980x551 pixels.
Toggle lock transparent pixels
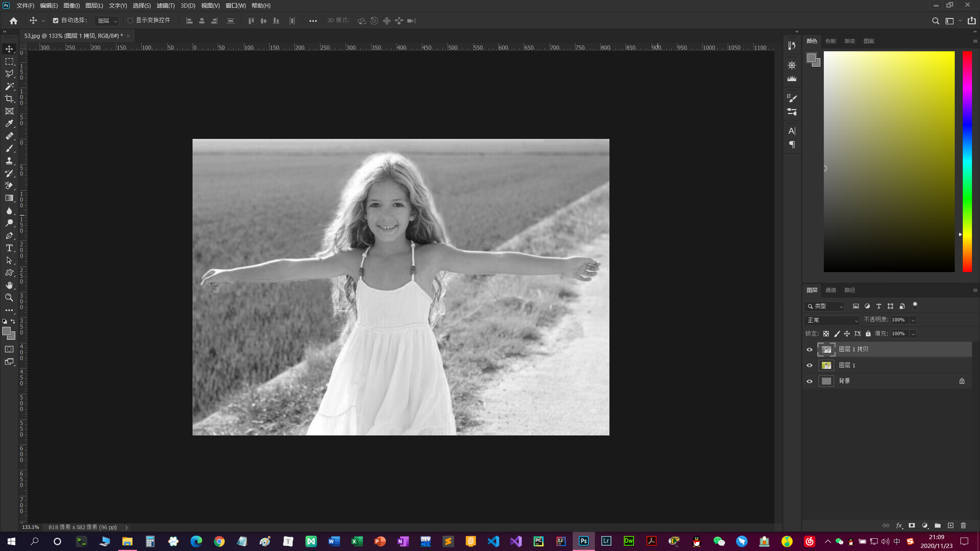coord(826,334)
